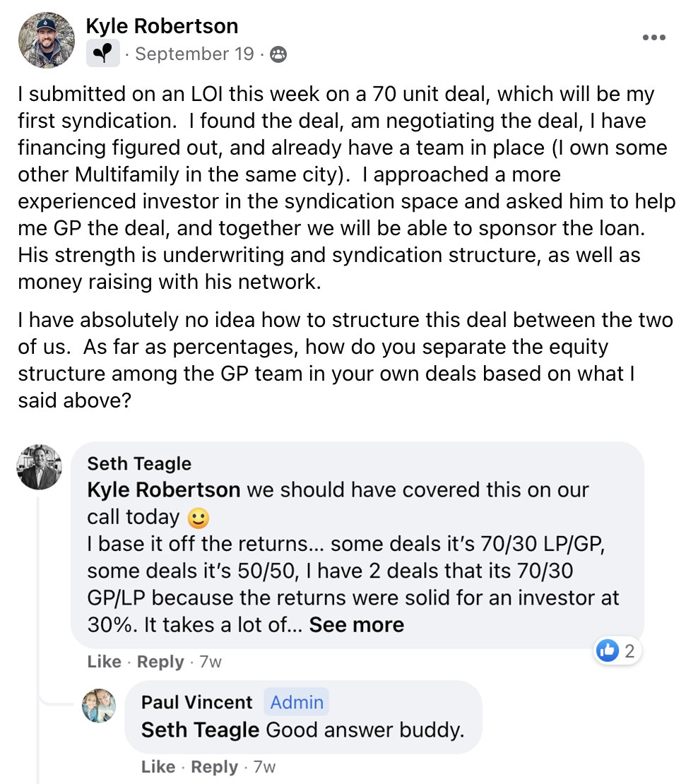
Task: Click Paul Vincent's commenter name
Action: [x=196, y=702]
